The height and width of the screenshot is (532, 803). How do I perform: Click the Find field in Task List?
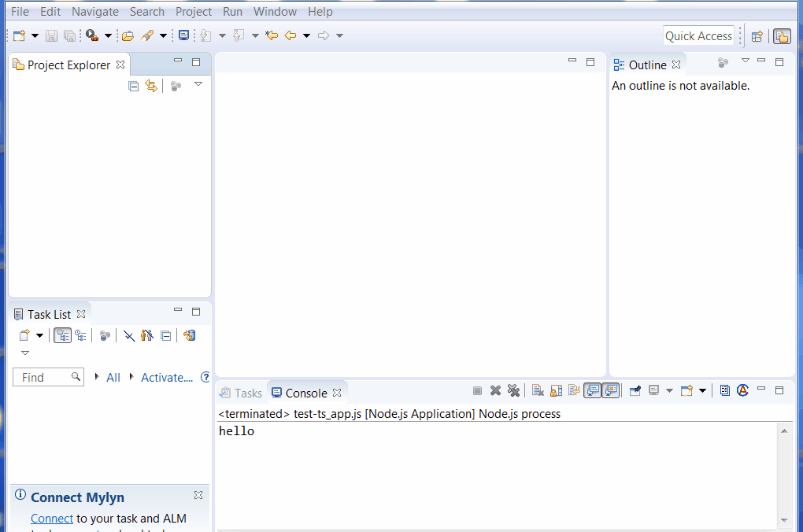[43, 377]
